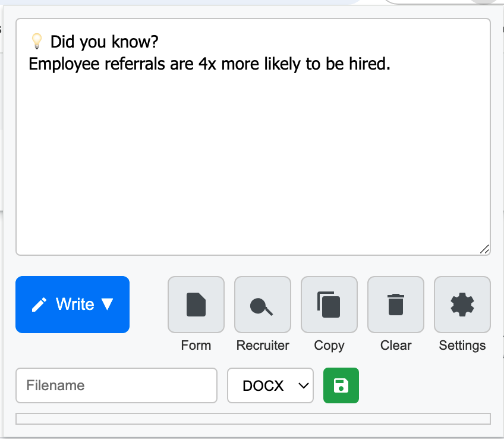This screenshot has width=504, height=439.
Task: Click the Form document icon
Action: click(196, 305)
